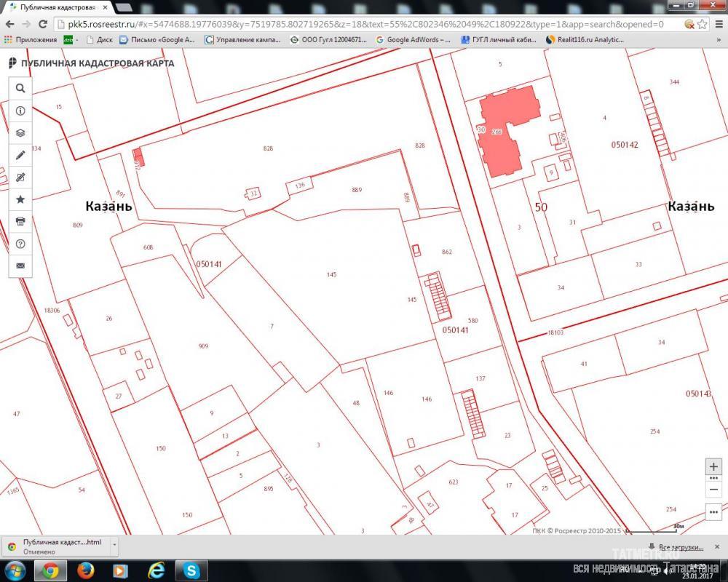Print the cadastral map
The image size is (728, 582).
coord(20,221)
